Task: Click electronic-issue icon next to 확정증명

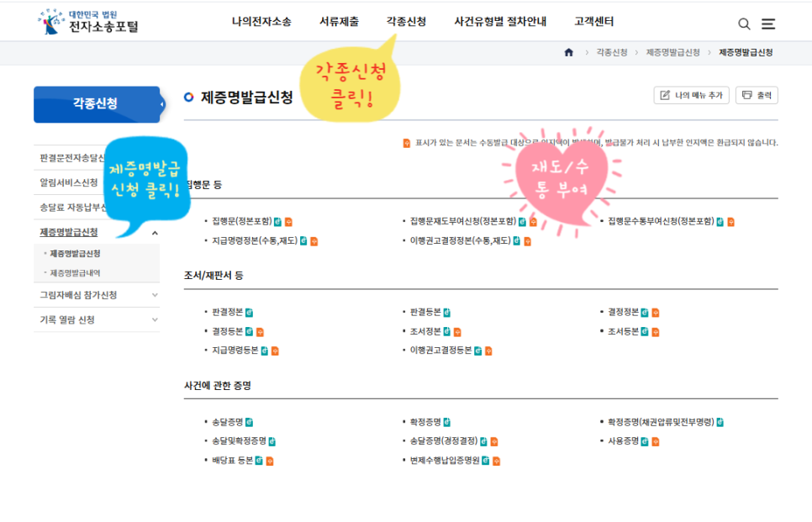Action: coord(447,422)
